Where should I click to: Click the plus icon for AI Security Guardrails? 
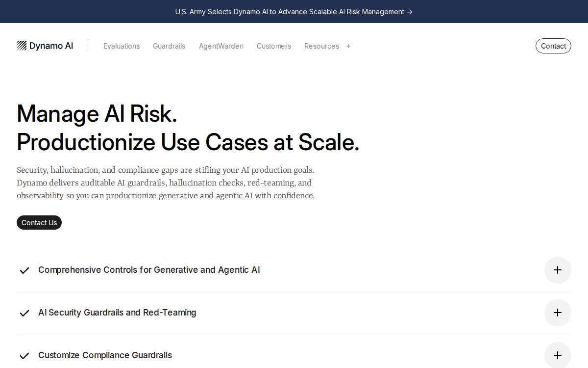tap(558, 313)
